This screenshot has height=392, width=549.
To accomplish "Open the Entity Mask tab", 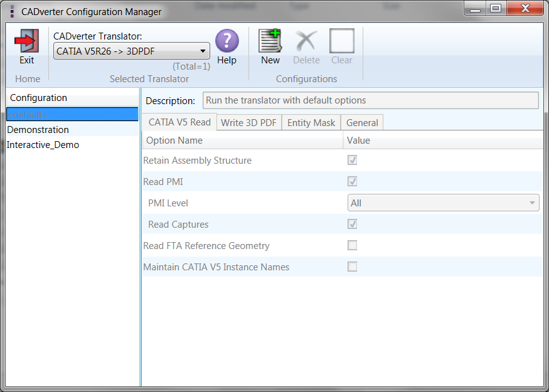I will pos(311,122).
